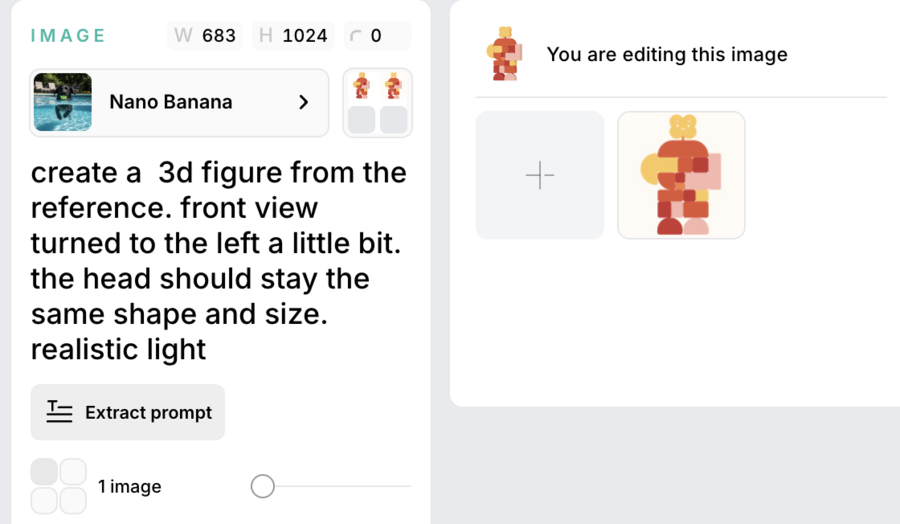900x524 pixels.
Task: Click the width field showing 683
Action: pyautogui.click(x=206, y=36)
